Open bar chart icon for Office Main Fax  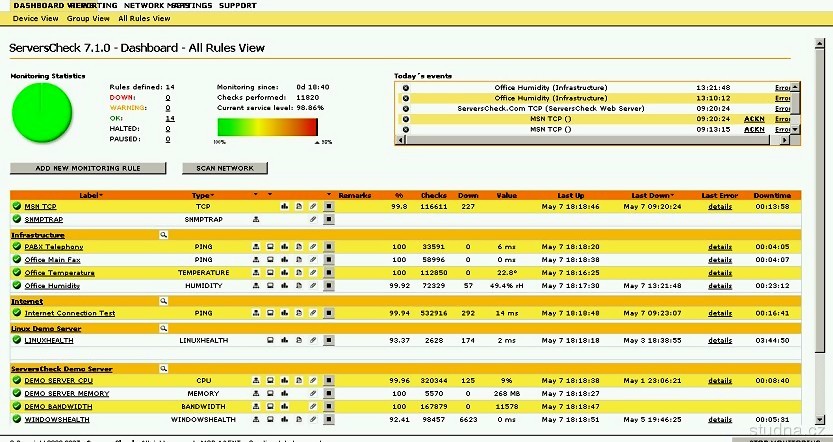(285, 260)
